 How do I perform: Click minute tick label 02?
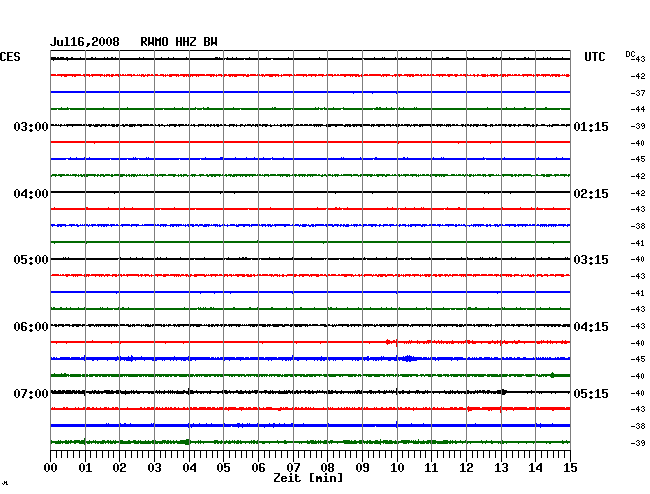[119, 468]
